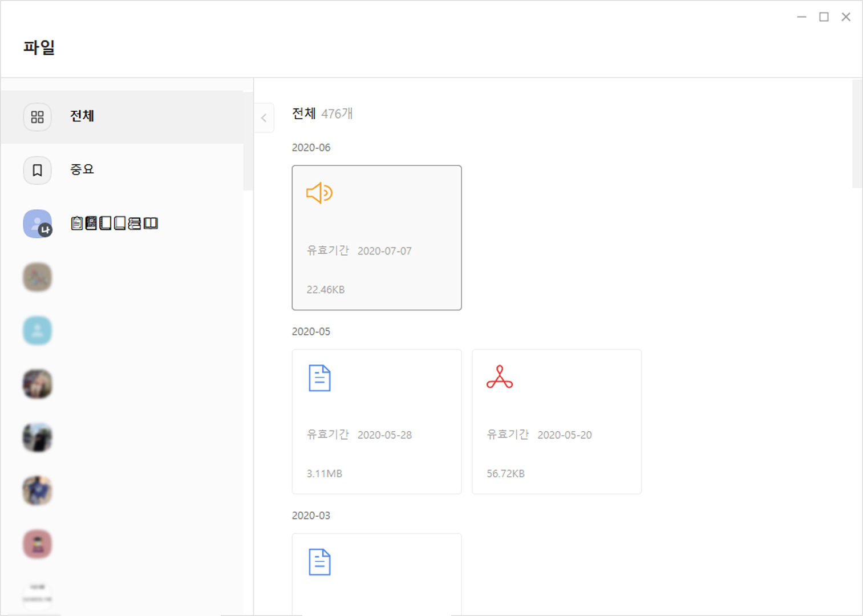Click the 56.72KB PDF card
Image resolution: width=863 pixels, height=616 pixels.
click(x=556, y=422)
